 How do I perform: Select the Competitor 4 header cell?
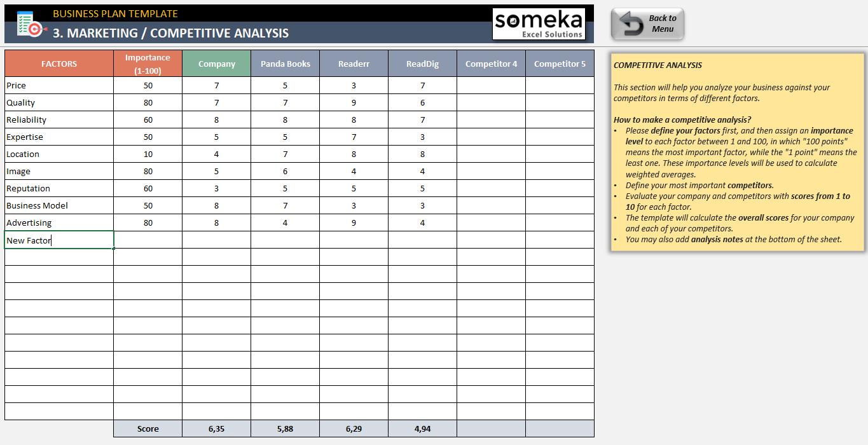tap(491, 64)
